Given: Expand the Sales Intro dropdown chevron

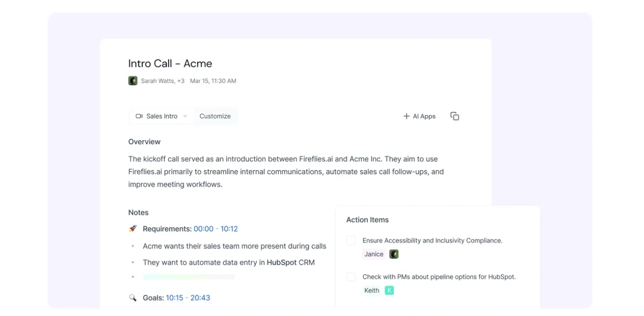Looking at the screenshot, I should coord(185,116).
